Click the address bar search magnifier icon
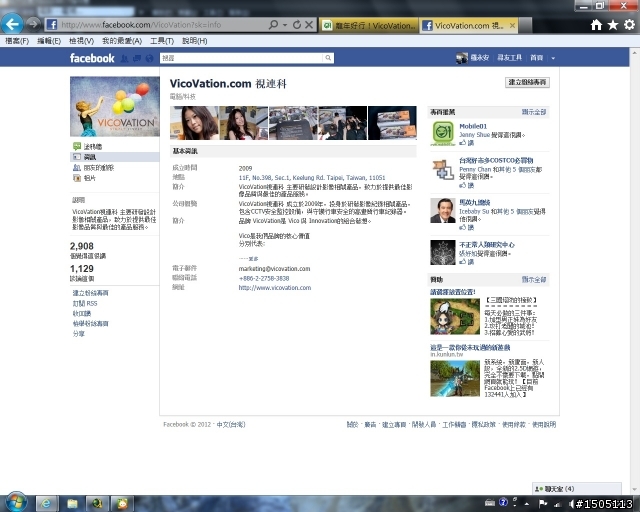 [273, 25]
